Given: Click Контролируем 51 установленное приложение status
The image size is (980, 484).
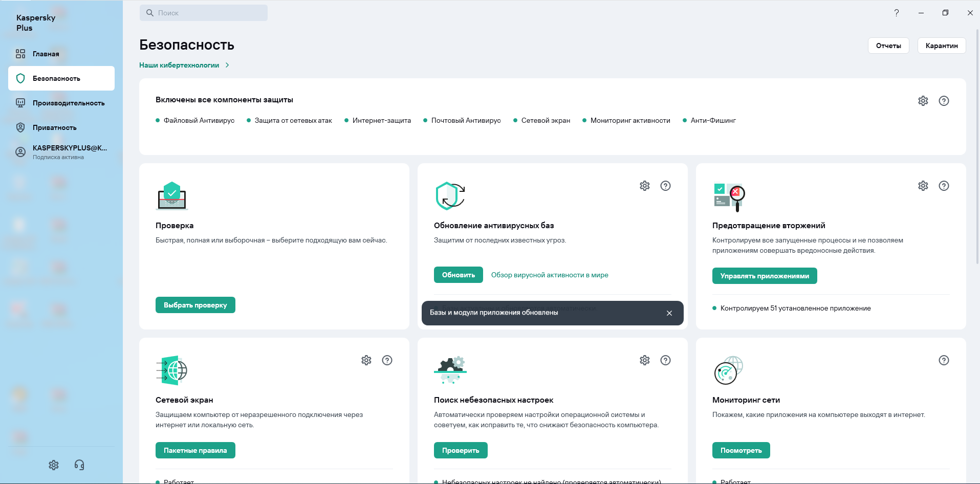Looking at the screenshot, I should (x=792, y=308).
